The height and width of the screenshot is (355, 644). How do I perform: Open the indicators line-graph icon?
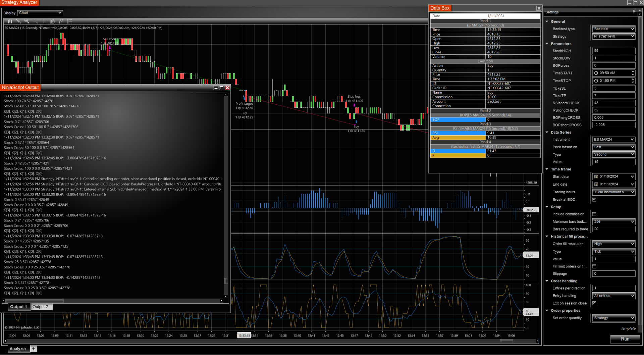click(61, 21)
